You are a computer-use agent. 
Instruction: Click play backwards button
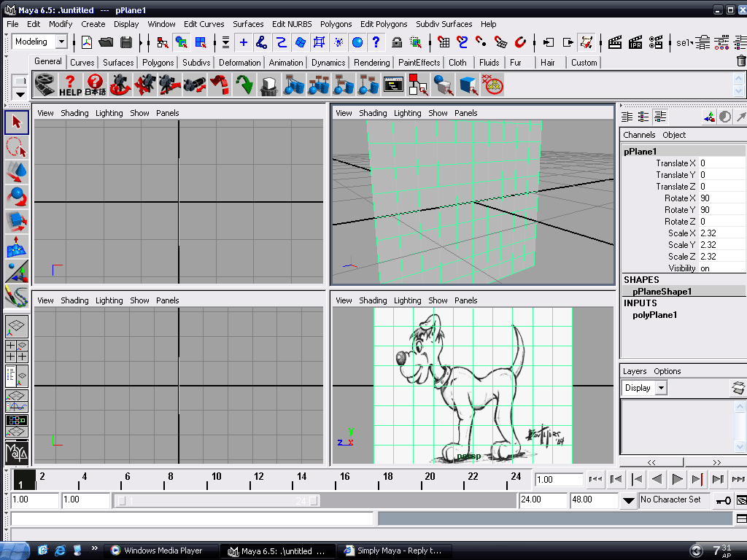coord(657,479)
